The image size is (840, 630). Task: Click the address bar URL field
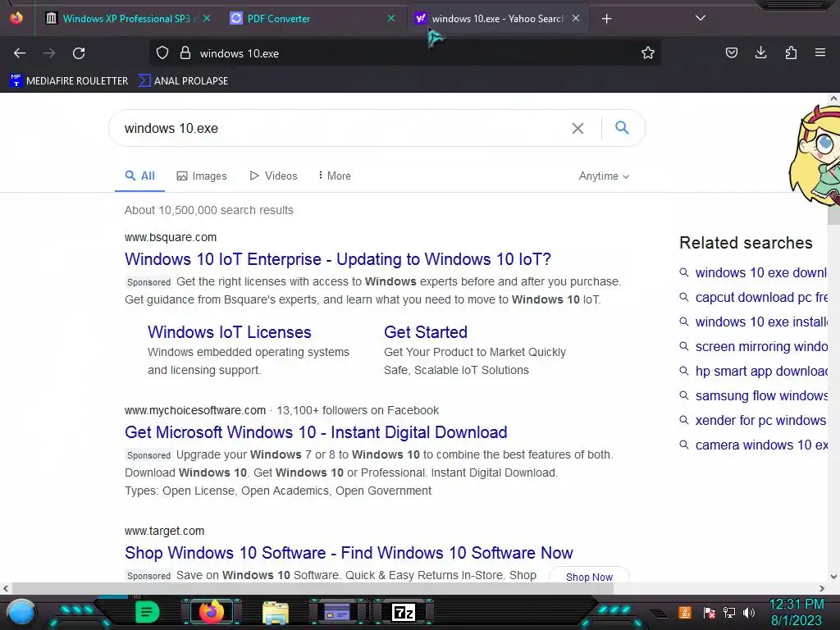[404, 53]
